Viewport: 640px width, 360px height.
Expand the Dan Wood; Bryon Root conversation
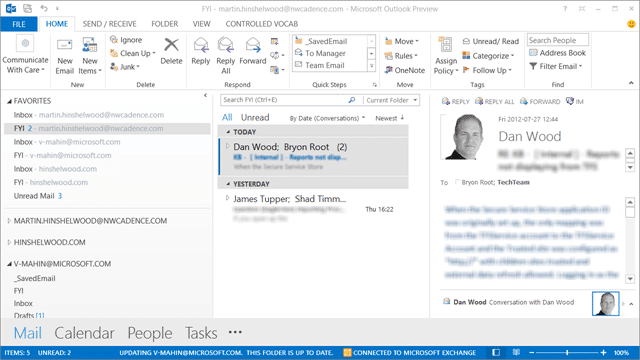[x=228, y=146]
